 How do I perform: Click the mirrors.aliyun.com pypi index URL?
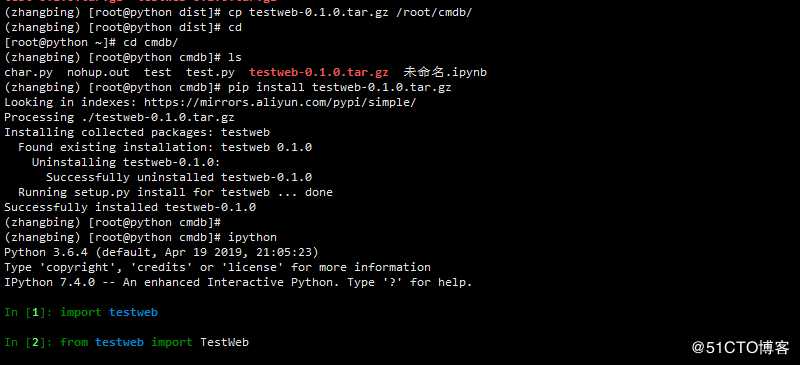(x=280, y=102)
